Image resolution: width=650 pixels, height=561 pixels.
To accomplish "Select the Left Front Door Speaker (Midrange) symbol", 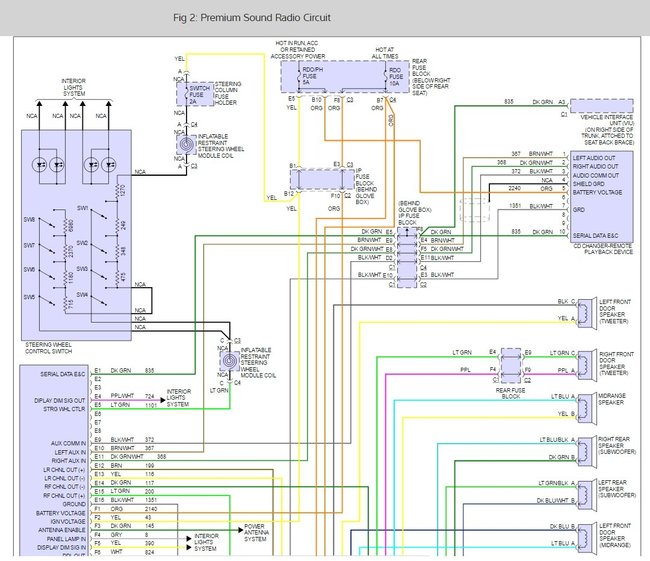I will 586,537.
